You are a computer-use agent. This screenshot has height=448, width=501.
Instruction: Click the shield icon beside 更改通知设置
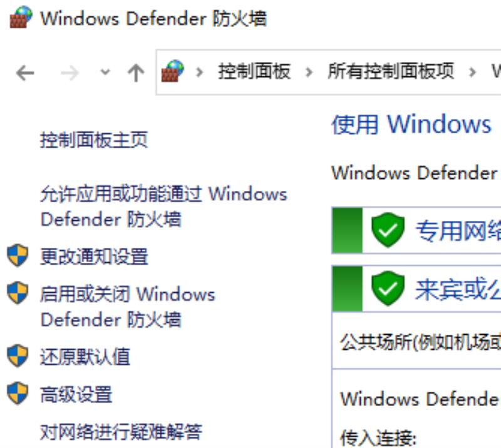click(x=18, y=255)
